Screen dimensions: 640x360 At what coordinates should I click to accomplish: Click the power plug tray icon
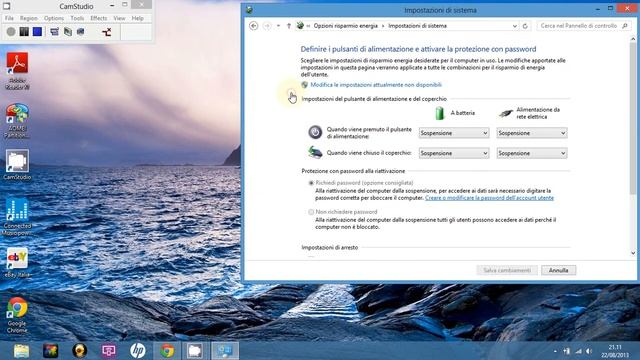pos(567,351)
